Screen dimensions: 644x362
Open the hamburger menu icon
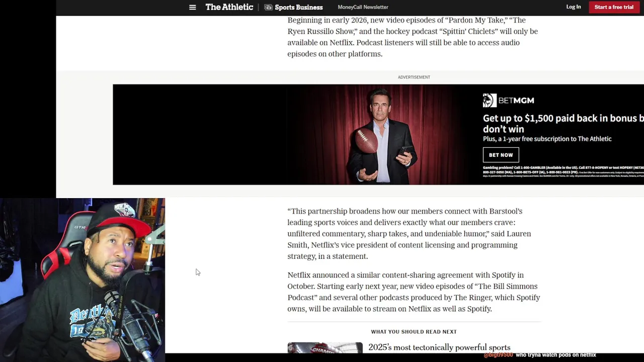192,7
